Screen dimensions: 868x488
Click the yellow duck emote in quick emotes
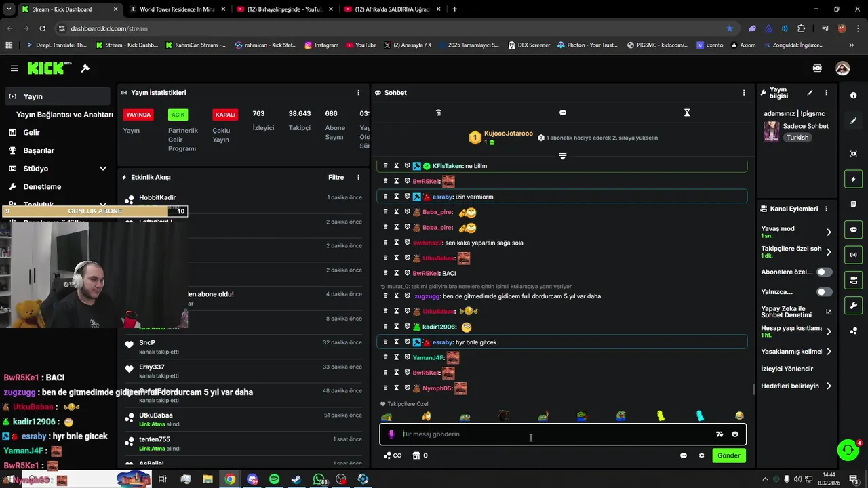(660, 416)
